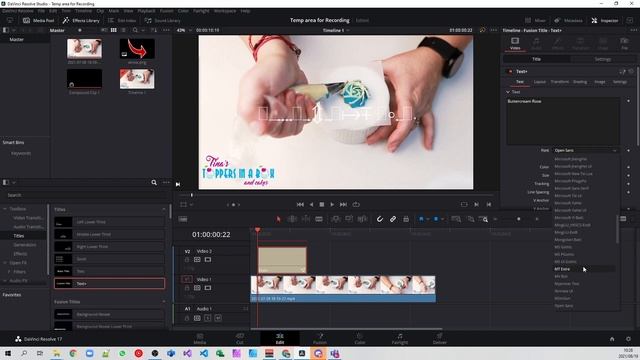
Task: Disable the Video 1 track
Action: point(208,288)
